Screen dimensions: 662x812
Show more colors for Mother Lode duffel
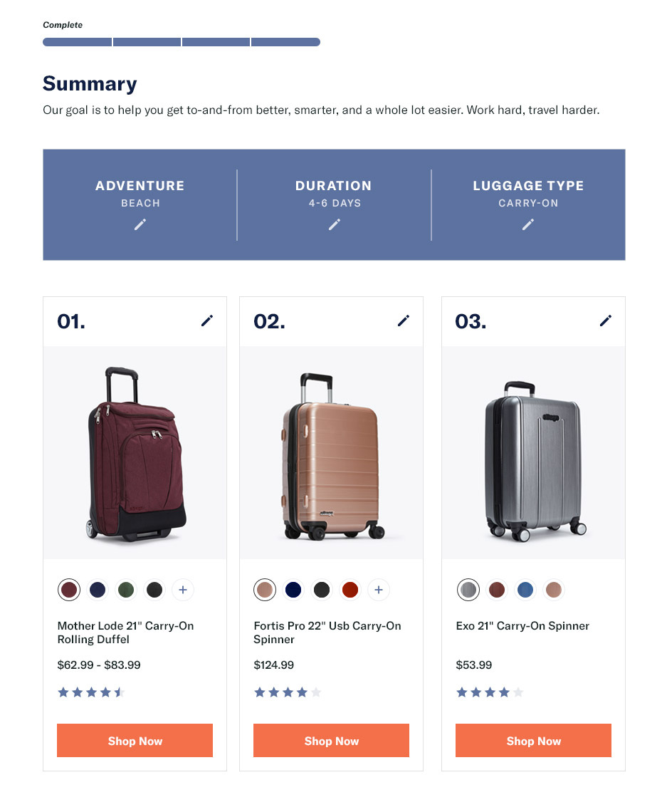[183, 590]
